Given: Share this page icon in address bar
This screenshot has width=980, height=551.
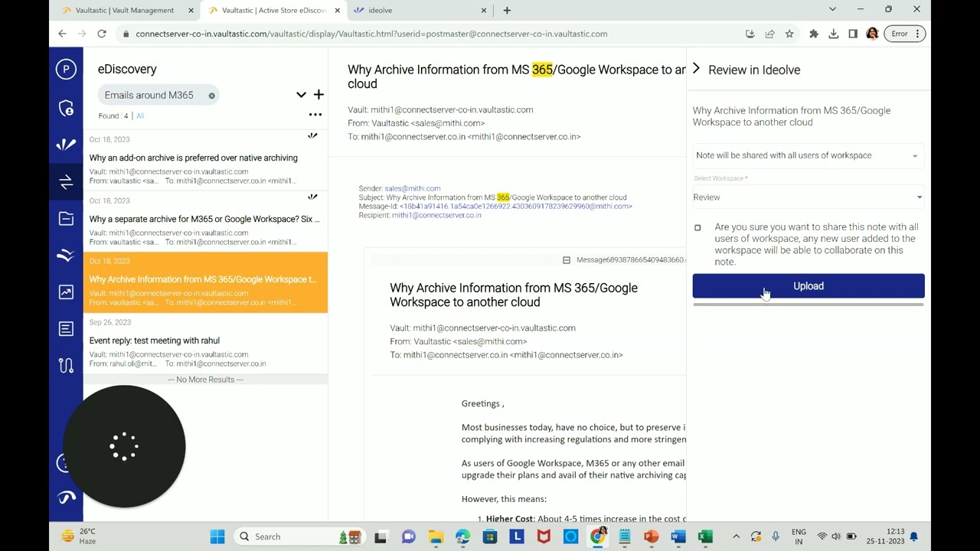Looking at the screenshot, I should [x=769, y=34].
